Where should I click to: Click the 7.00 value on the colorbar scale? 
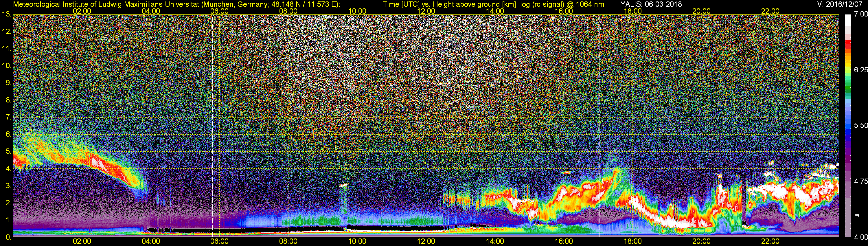tap(861, 14)
